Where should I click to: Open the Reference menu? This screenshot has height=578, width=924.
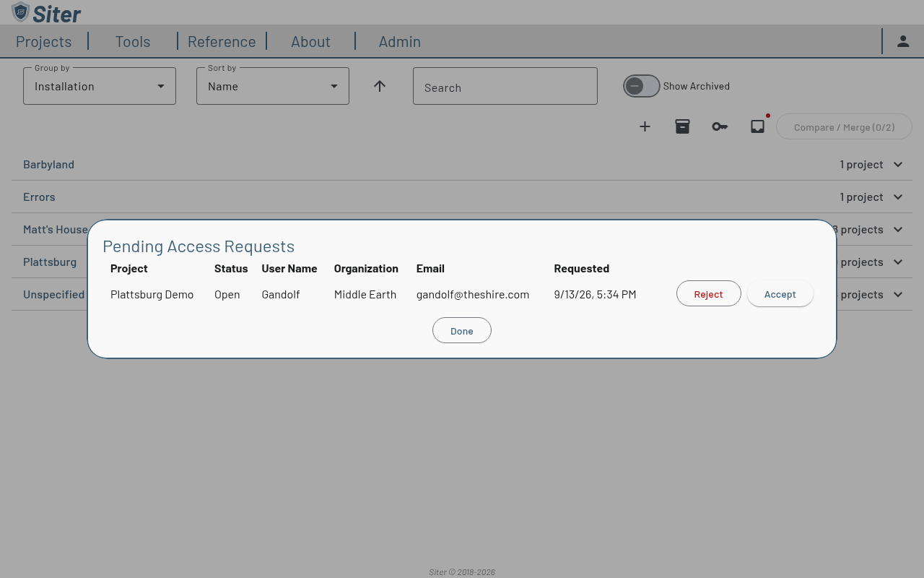222,41
